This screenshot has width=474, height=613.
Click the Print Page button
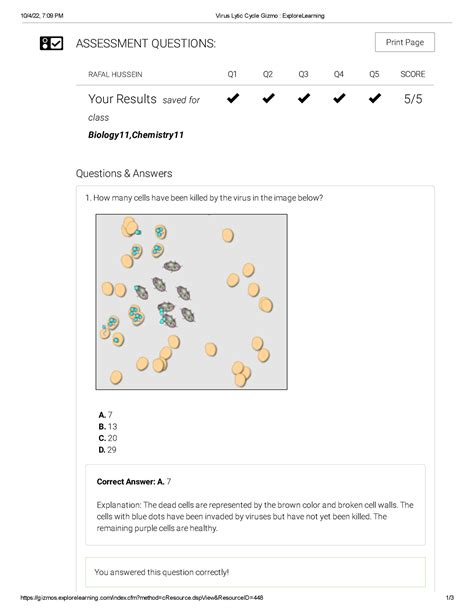404,42
